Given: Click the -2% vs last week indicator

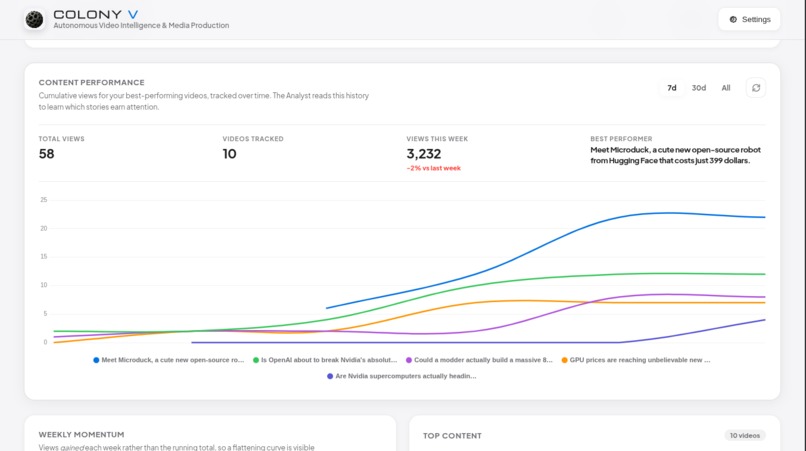Looking at the screenshot, I should tap(433, 168).
